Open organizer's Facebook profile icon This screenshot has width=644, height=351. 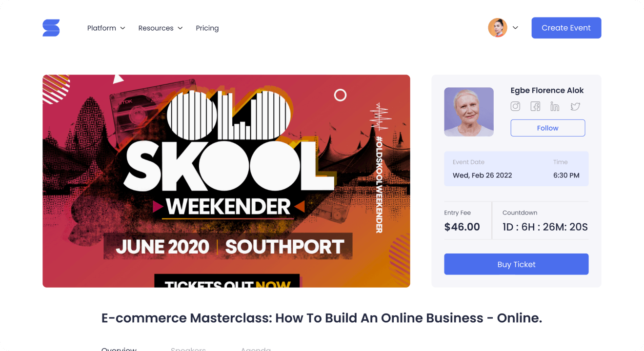click(535, 106)
